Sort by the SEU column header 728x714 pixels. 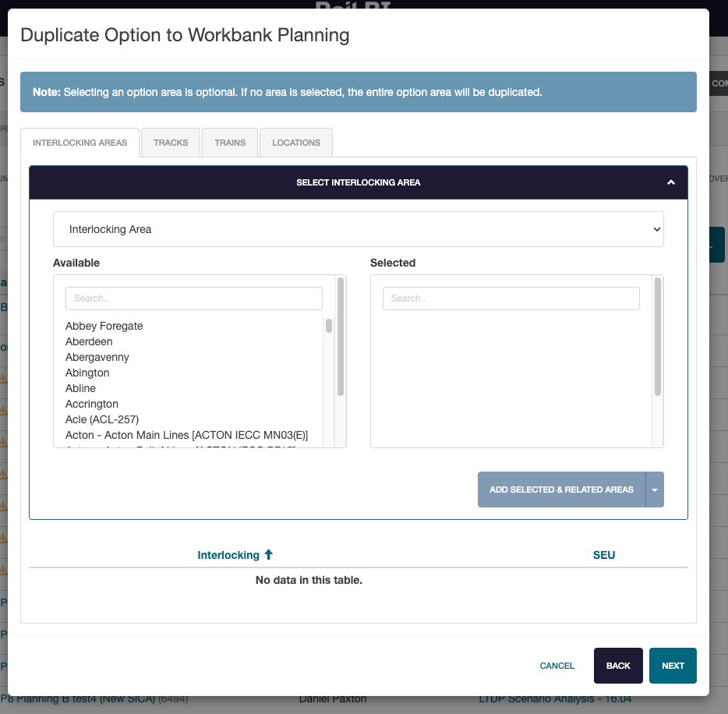coord(603,555)
